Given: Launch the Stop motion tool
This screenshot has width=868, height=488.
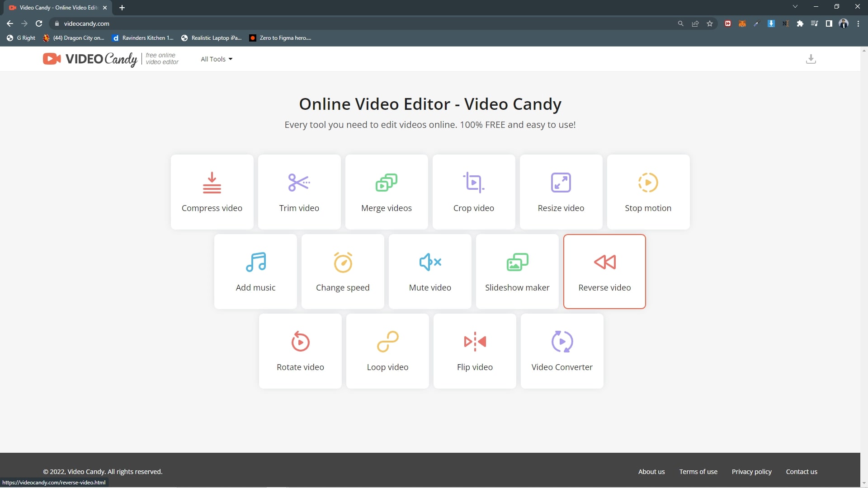Looking at the screenshot, I should point(648,192).
